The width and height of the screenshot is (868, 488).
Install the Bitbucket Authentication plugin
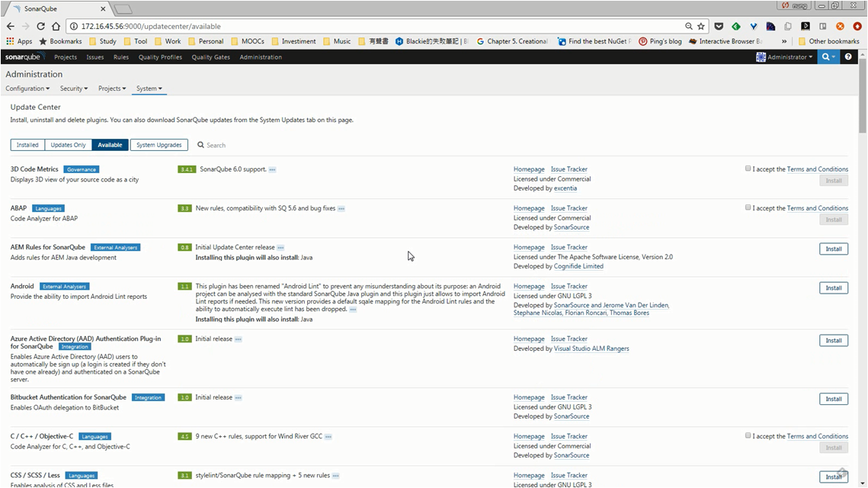(834, 399)
